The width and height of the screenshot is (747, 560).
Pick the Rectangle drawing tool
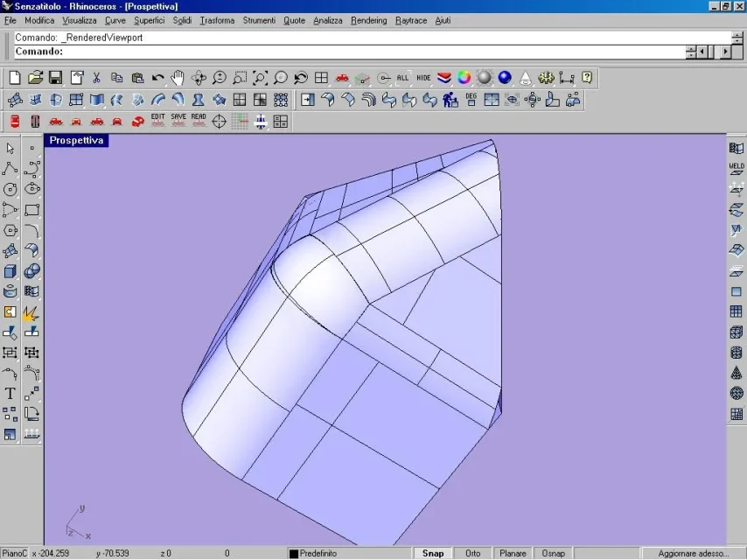(x=31, y=210)
